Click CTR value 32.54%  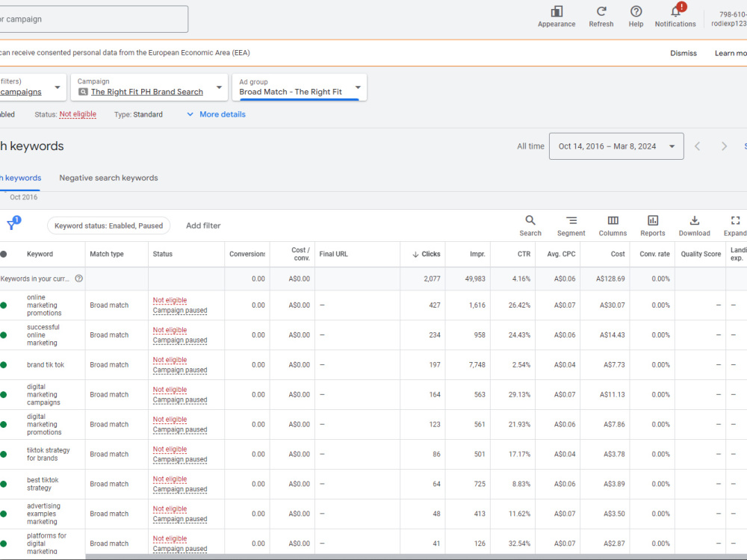pos(519,544)
